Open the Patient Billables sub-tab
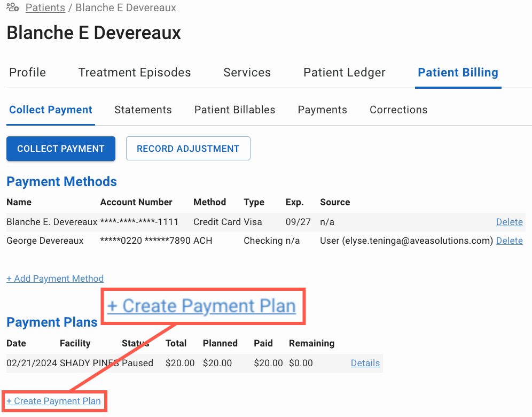The width and height of the screenshot is (532, 417). pos(234,110)
